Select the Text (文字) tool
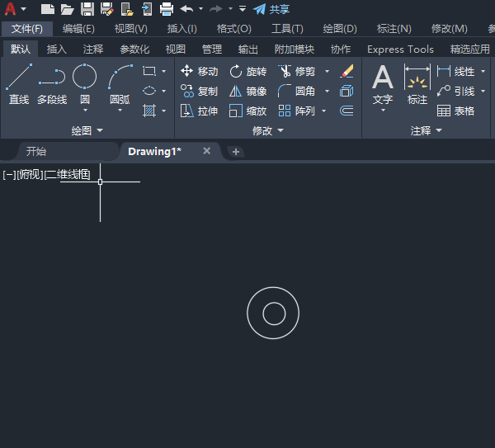This screenshot has width=495, height=448. tap(383, 84)
